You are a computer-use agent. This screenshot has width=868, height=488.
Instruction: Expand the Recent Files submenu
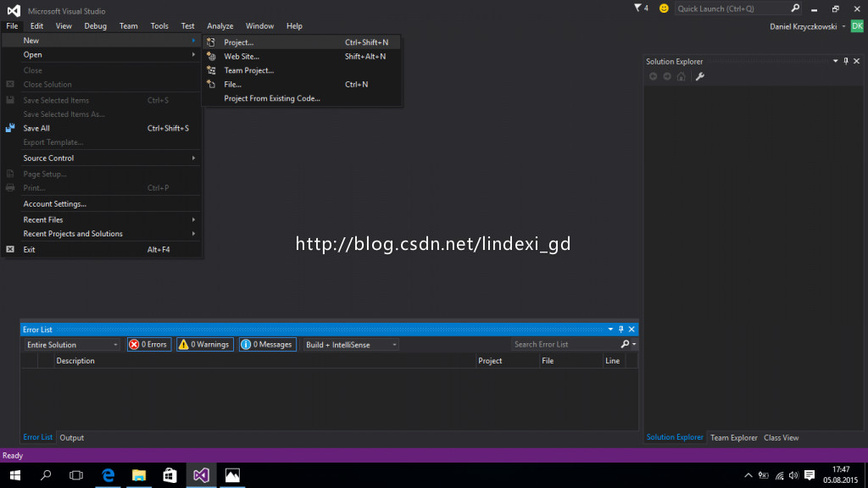coord(102,219)
